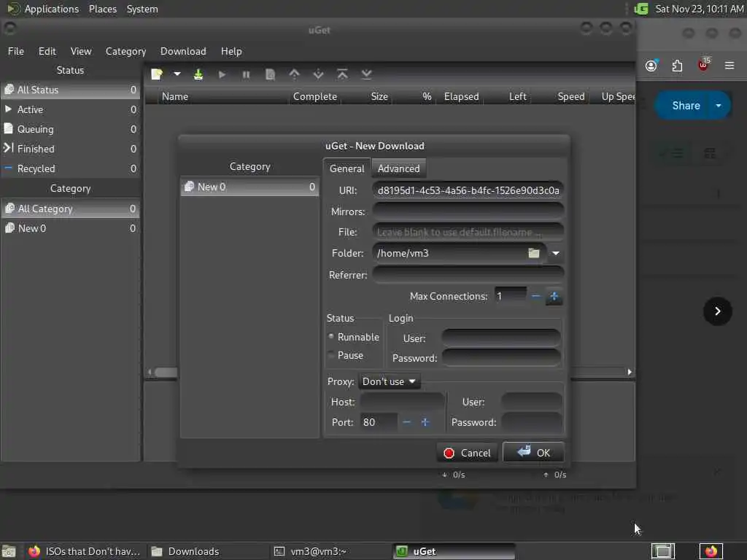Open the Proxy "Don't use" dropdown

point(390,381)
